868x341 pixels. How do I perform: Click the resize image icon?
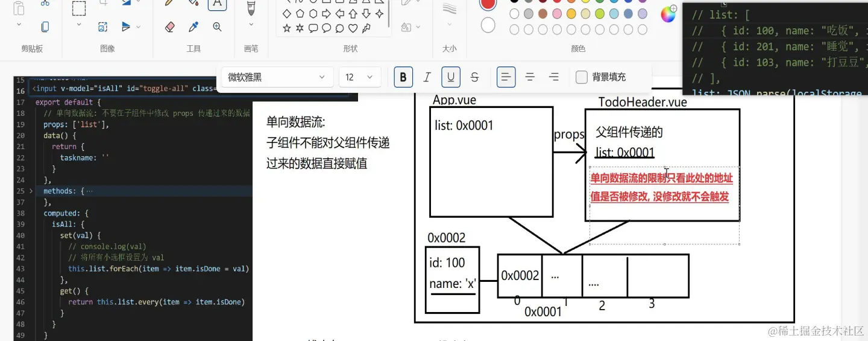102,27
